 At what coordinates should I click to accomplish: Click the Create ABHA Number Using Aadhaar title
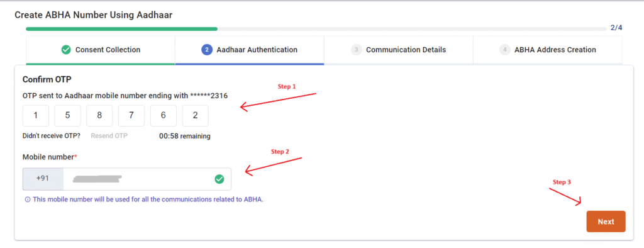[x=94, y=15]
